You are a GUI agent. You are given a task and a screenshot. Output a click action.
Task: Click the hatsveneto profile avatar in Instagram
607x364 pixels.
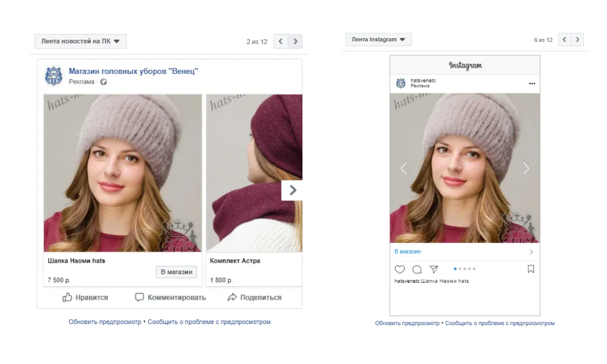(401, 83)
